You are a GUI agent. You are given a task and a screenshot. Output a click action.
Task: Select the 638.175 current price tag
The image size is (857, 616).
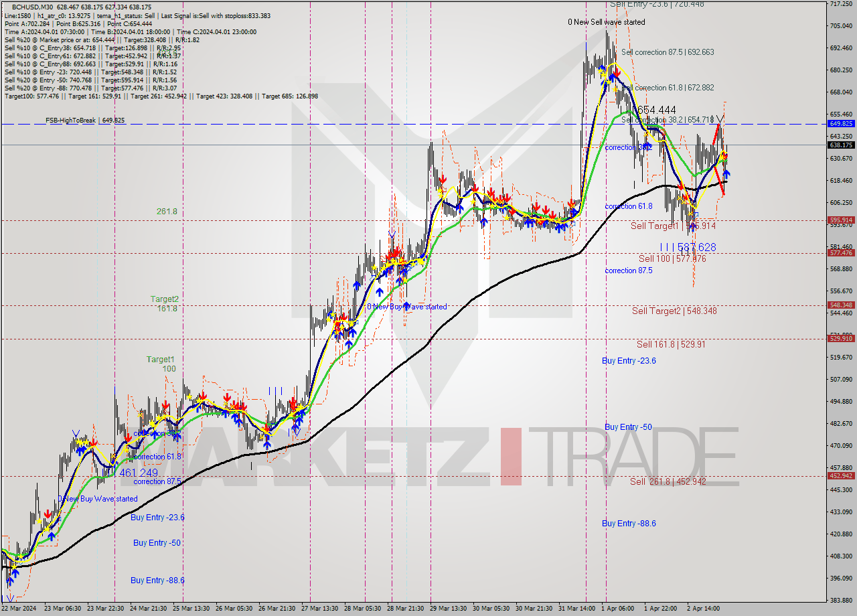pos(841,145)
